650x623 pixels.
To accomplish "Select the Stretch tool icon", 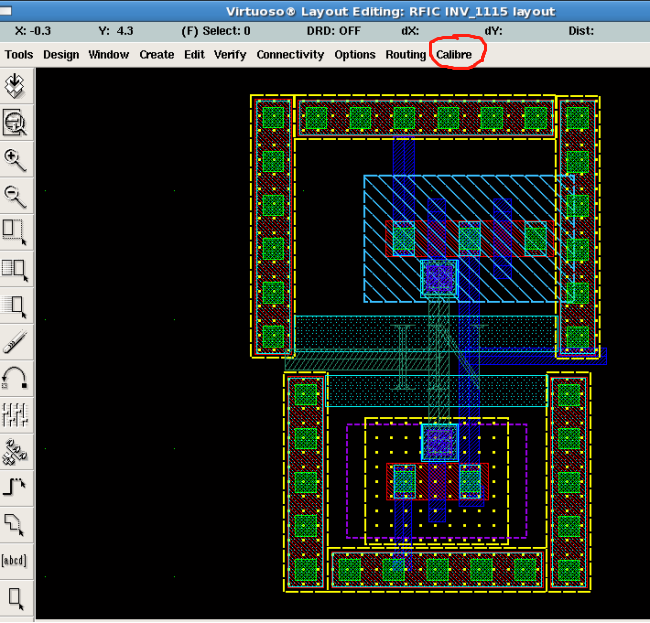I will pos(15,233).
